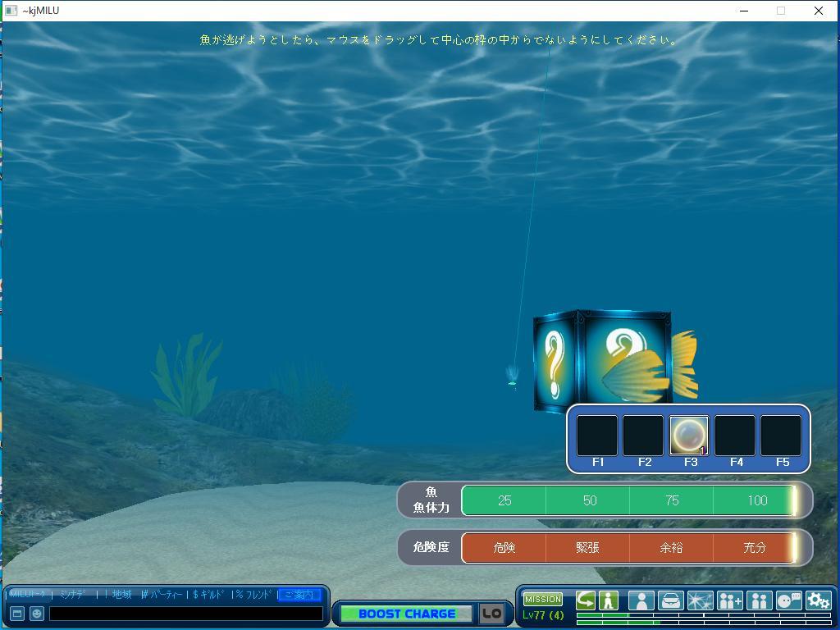Image resolution: width=840 pixels, height=630 pixels.
Task: Click the chat window toggle icon
Action: (x=17, y=614)
